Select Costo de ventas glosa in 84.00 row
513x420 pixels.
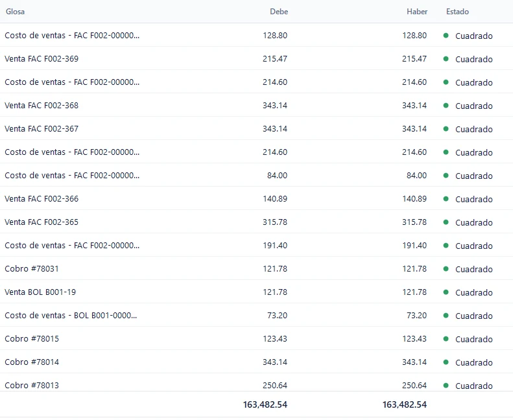pyautogui.click(x=72, y=176)
